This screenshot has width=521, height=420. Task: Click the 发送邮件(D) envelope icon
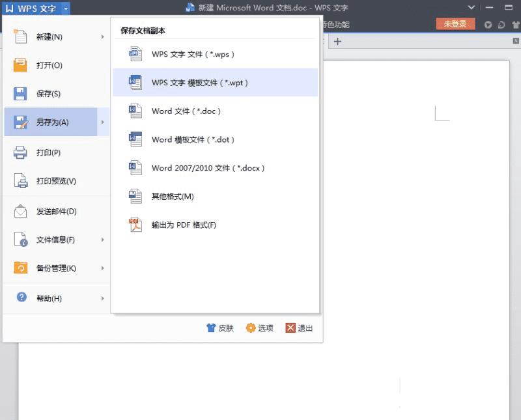(x=21, y=212)
